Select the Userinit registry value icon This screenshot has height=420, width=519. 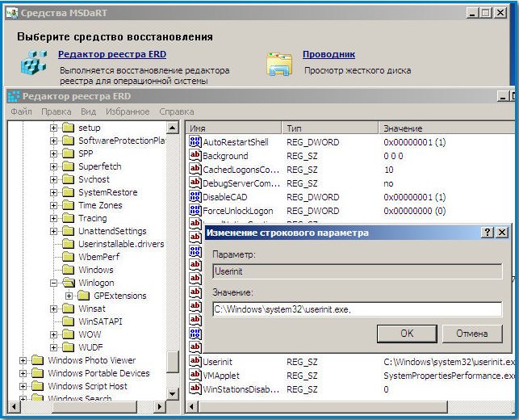[195, 361]
